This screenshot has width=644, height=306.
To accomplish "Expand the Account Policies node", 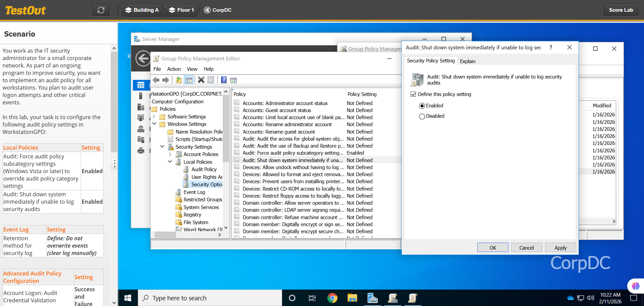I will [x=170, y=154].
